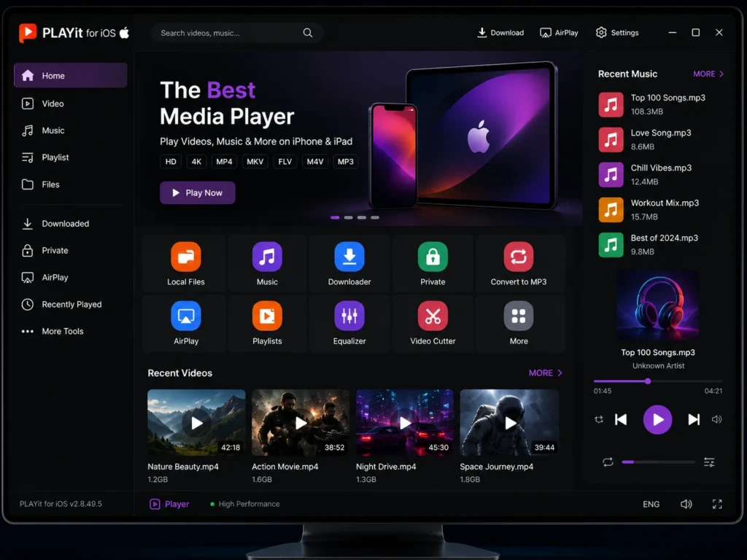747x560 pixels.
Task: Play Night Drive.mp4 thumbnail
Action: click(x=405, y=422)
